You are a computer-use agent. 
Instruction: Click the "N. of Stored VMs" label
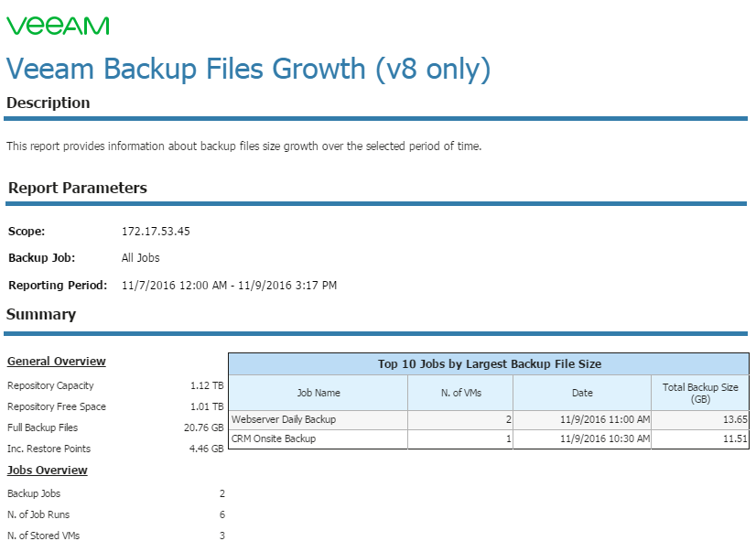pos(43,536)
